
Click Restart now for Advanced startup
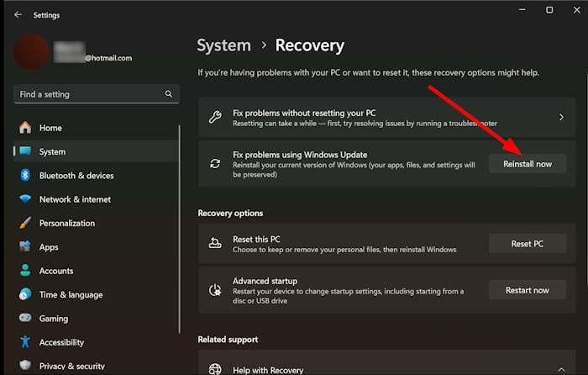[x=528, y=290]
